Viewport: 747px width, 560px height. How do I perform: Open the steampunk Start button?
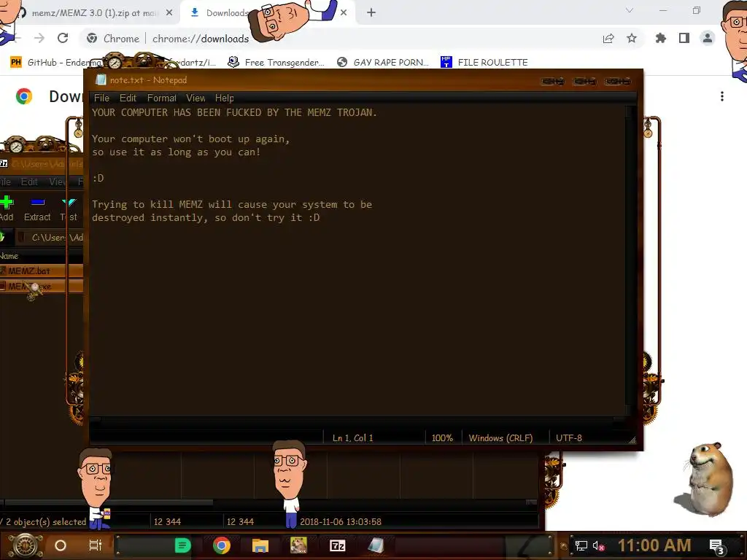(25, 545)
